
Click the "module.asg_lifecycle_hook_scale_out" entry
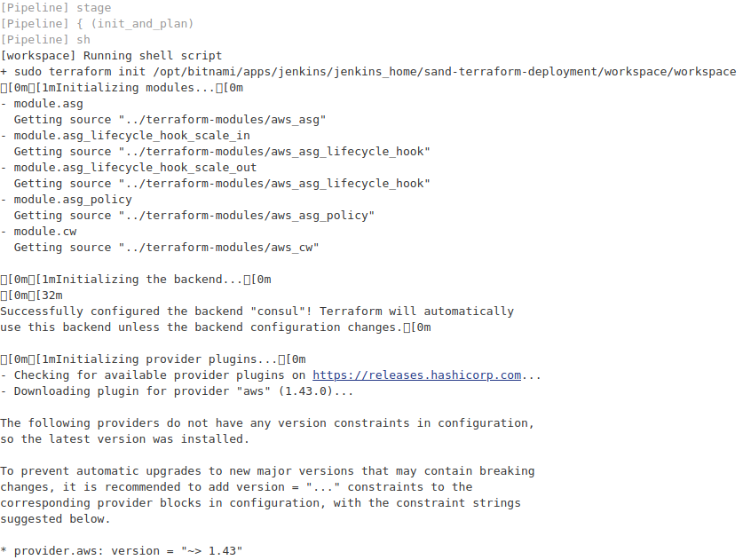click(135, 168)
